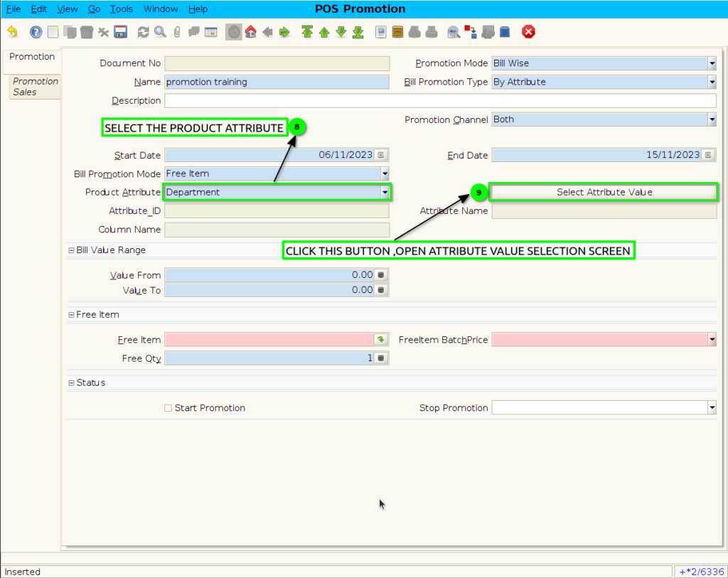Open the Product Attribute dropdown

pyautogui.click(x=385, y=192)
